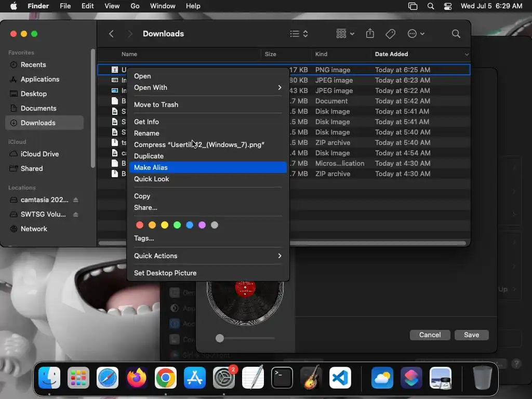Sort files by the Size column
The width and height of the screenshot is (532, 399).
[270, 54]
